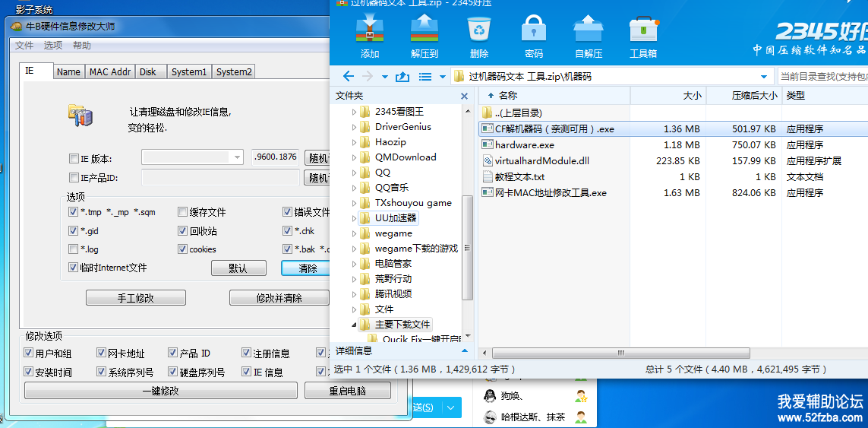Close the 文件夹 folder pane
Screen dimensions: 868x428
[465, 96]
